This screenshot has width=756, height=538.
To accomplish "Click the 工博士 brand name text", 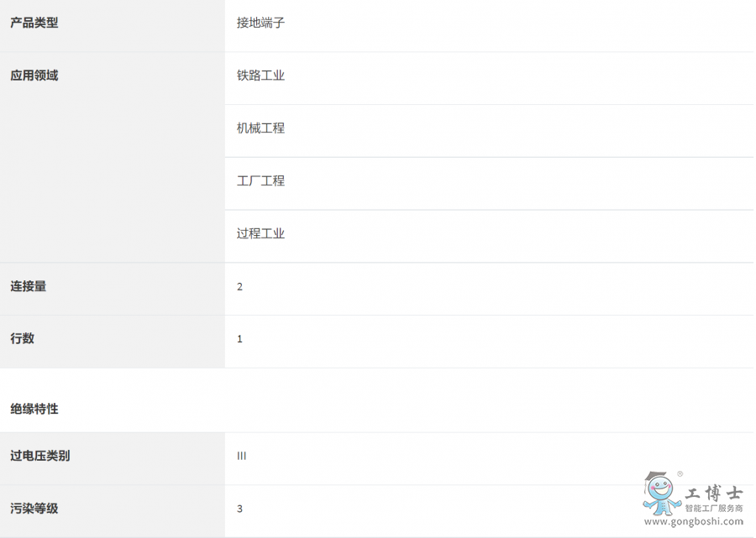I will click(x=714, y=494).
